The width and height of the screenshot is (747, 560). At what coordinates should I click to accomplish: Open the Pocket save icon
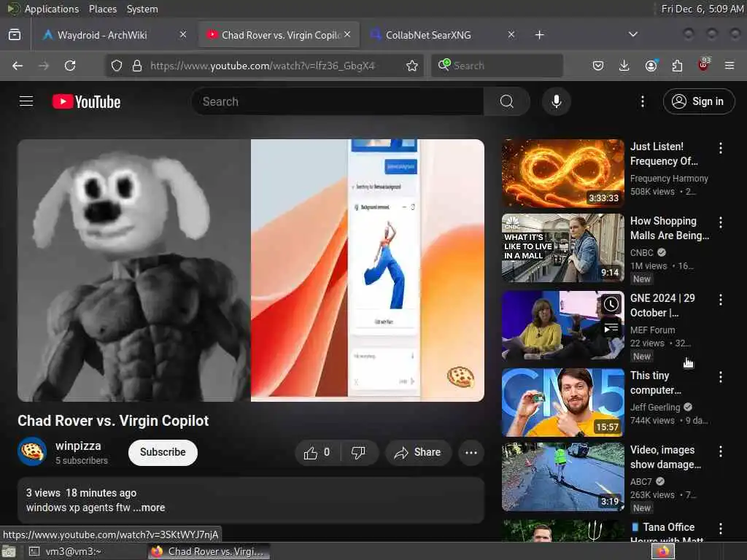click(x=598, y=66)
